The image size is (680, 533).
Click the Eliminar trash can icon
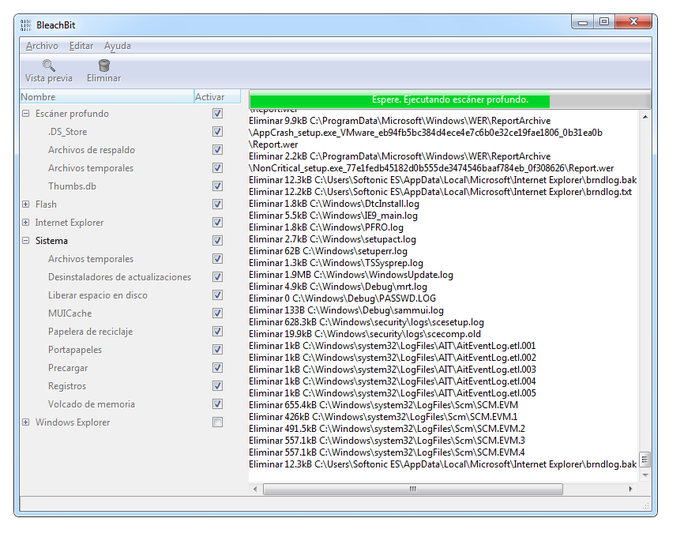coord(104,65)
